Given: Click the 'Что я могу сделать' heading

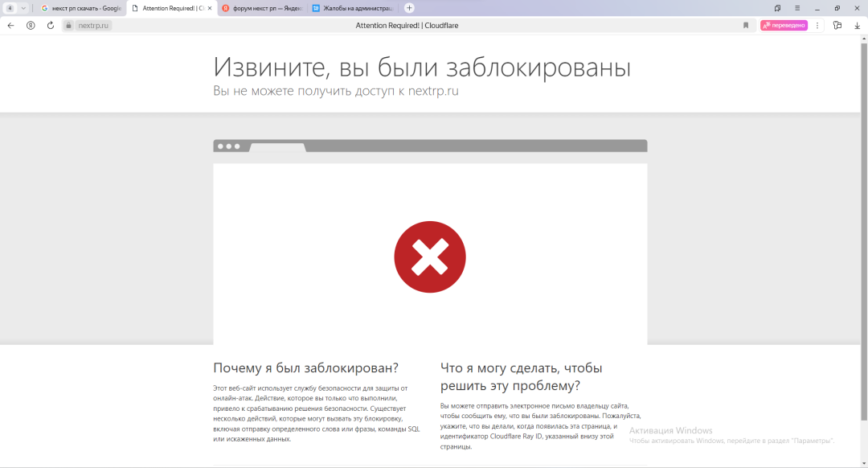Looking at the screenshot, I should 521,376.
